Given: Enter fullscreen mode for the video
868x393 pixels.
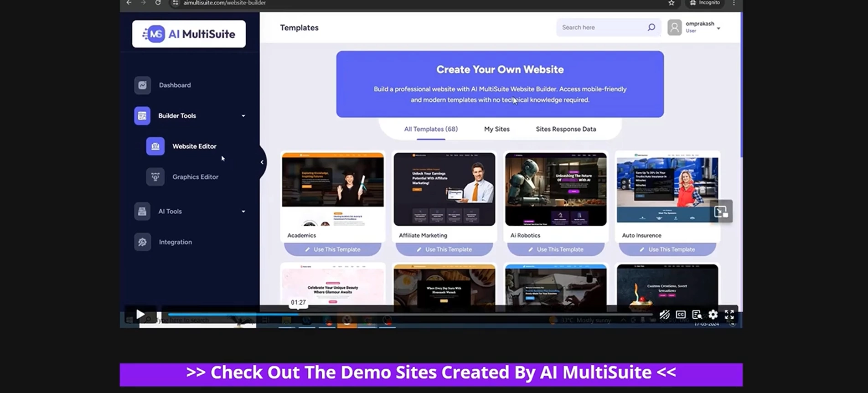Looking at the screenshot, I should pyautogui.click(x=729, y=315).
